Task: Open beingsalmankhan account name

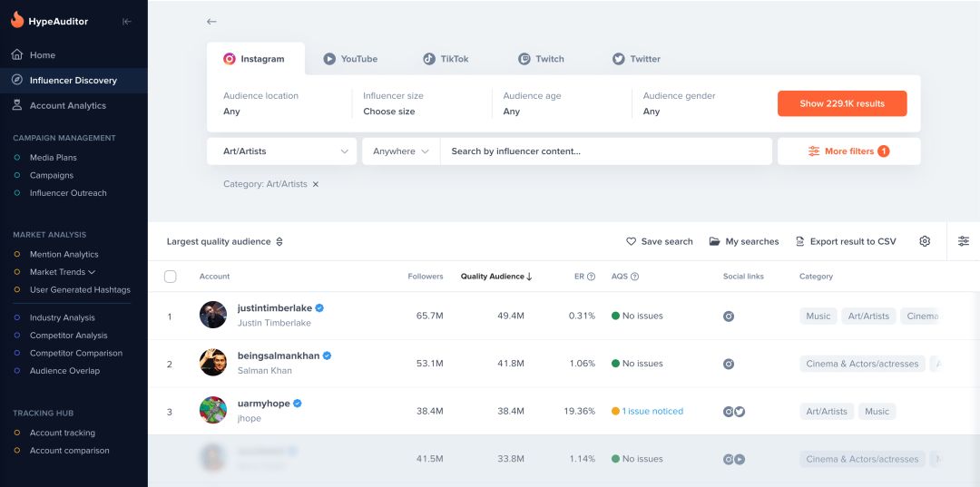Action: point(279,356)
